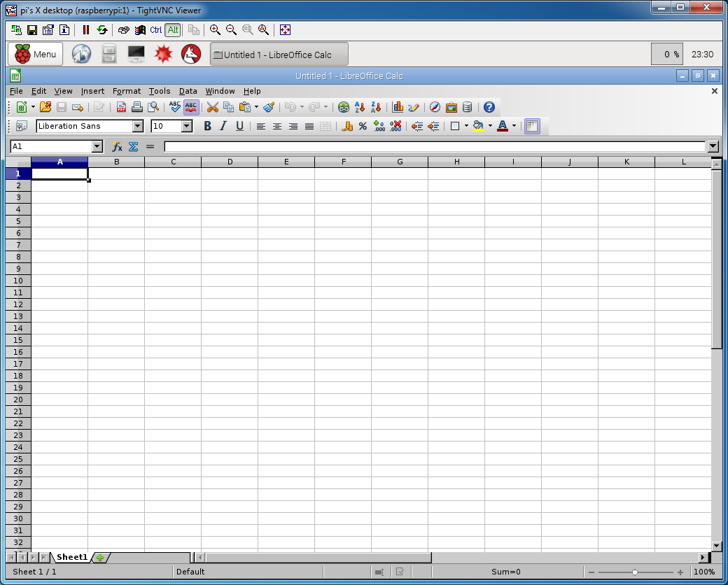Sort ascending A to Z
Viewport: 728px width, 585px height.
(x=360, y=107)
